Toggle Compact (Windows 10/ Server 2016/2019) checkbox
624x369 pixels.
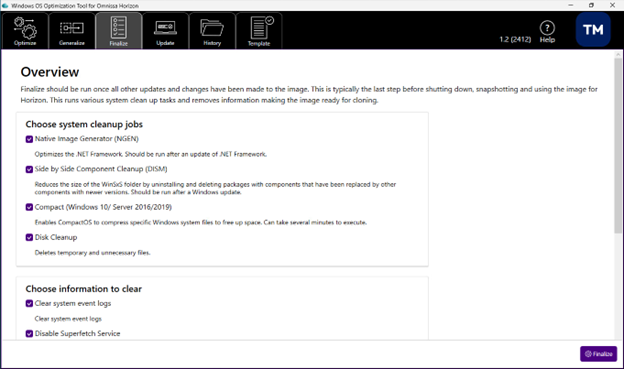29,207
